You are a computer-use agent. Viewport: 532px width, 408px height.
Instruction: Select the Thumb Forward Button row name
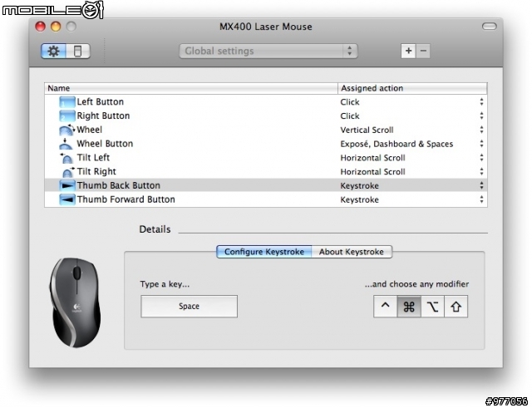[126, 199]
